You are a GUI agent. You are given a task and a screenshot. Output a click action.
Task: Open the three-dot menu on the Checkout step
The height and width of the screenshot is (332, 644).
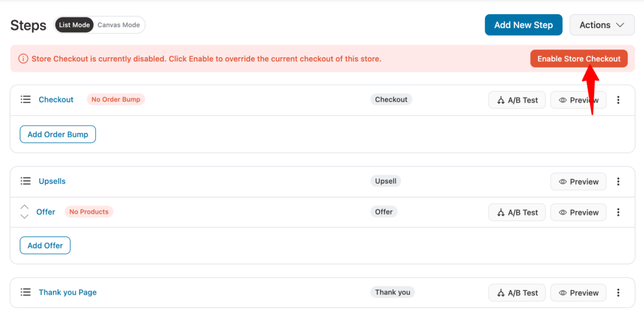pos(618,100)
